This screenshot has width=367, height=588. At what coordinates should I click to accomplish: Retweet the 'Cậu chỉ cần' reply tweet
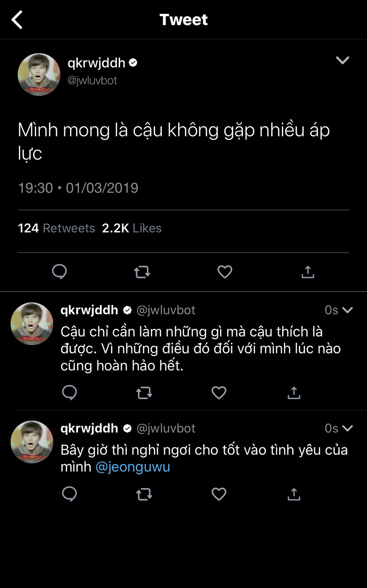point(144,393)
